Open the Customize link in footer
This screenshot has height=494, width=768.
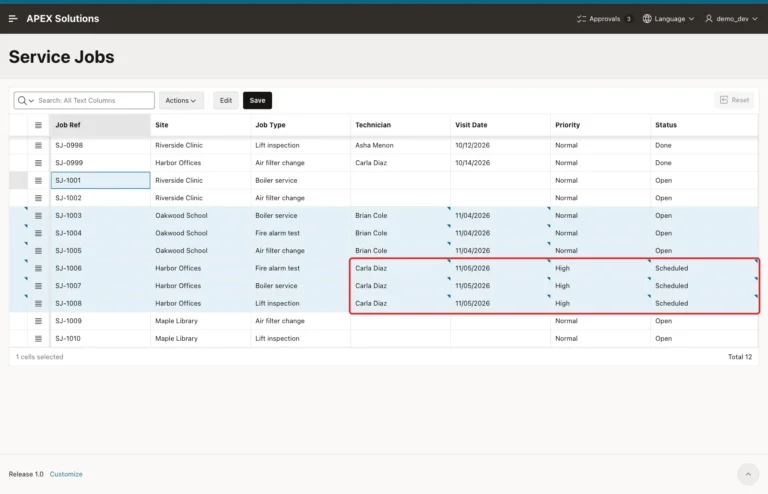pos(66,474)
